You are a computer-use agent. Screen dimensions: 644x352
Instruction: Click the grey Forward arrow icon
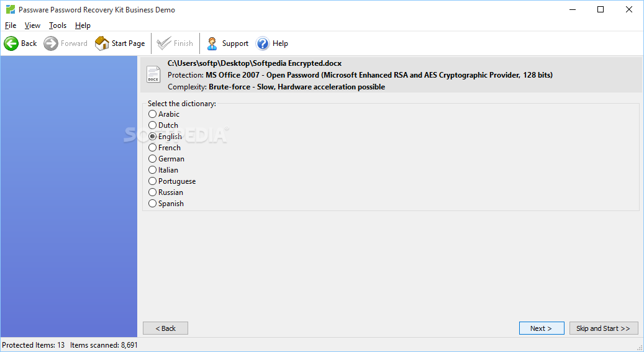(x=51, y=43)
